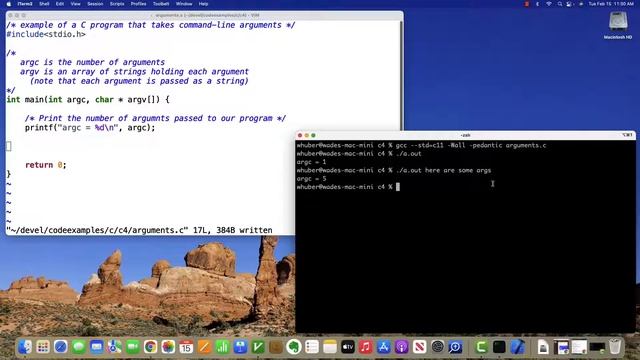Click the zsh terminal prompt cursor

(x=398, y=187)
